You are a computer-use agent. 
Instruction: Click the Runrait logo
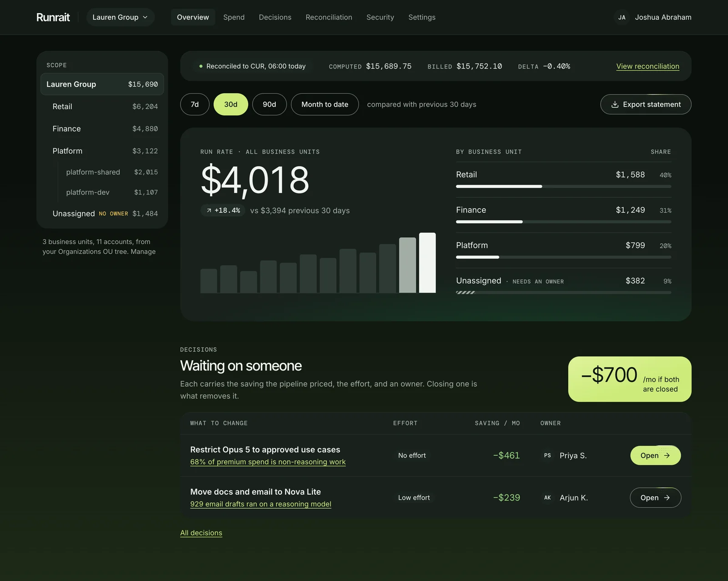point(53,17)
